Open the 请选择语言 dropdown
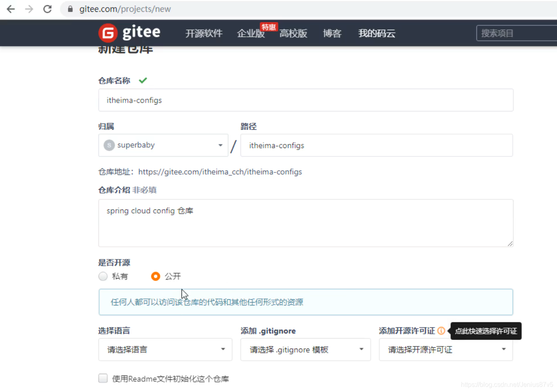This screenshot has height=392, width=557. tap(165, 350)
